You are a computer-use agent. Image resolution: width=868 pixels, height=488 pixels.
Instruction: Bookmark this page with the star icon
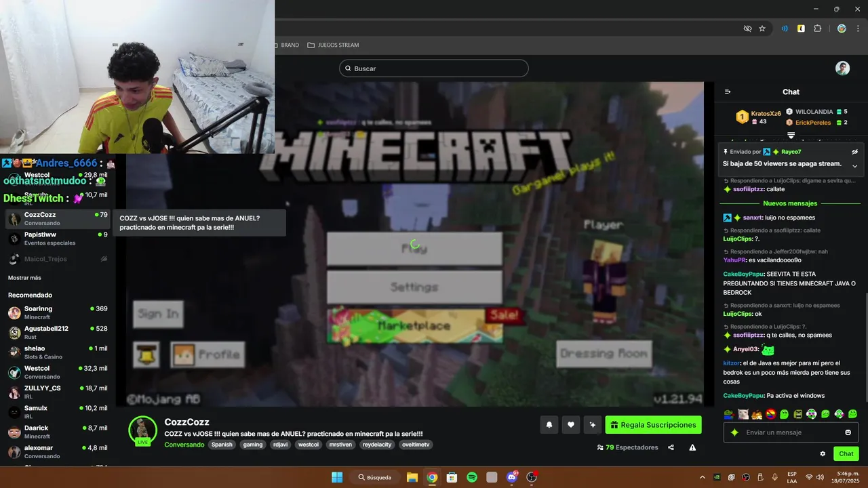pyautogui.click(x=762, y=28)
